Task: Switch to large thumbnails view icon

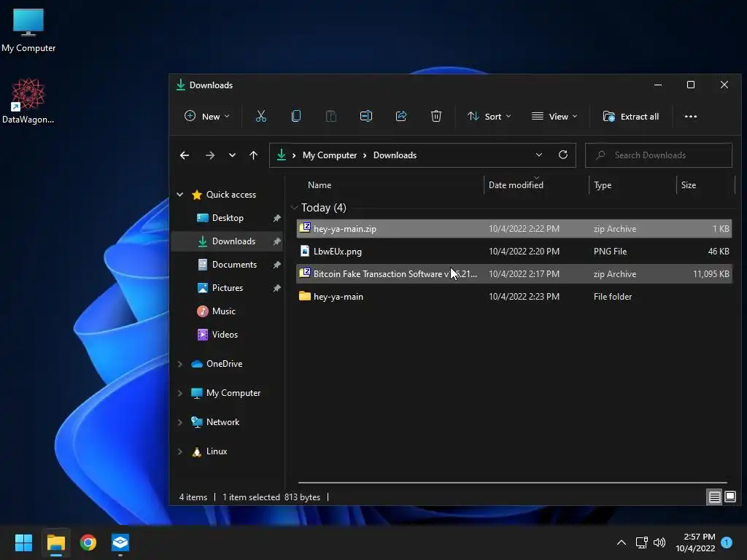Action: point(729,497)
